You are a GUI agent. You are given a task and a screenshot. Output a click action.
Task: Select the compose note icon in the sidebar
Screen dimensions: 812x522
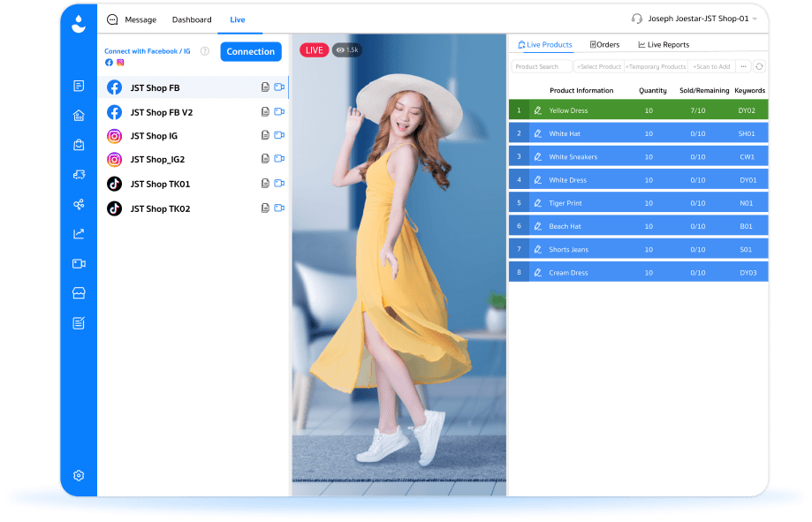click(79, 322)
